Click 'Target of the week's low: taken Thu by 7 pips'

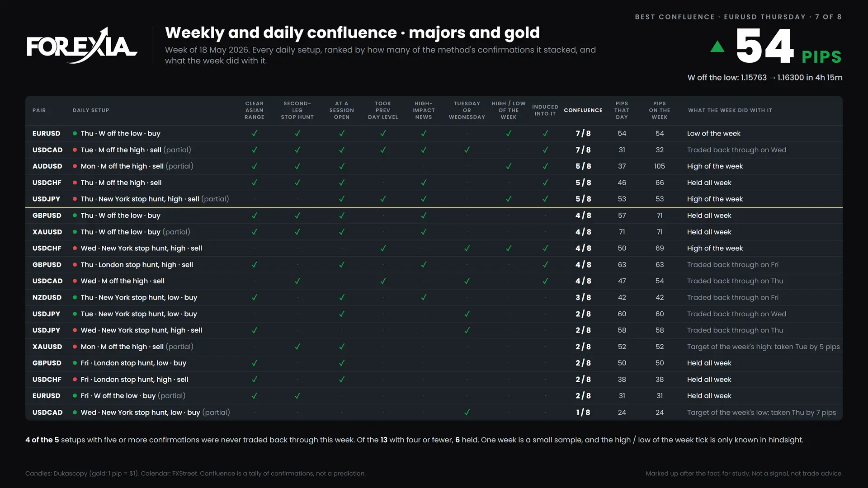click(762, 412)
